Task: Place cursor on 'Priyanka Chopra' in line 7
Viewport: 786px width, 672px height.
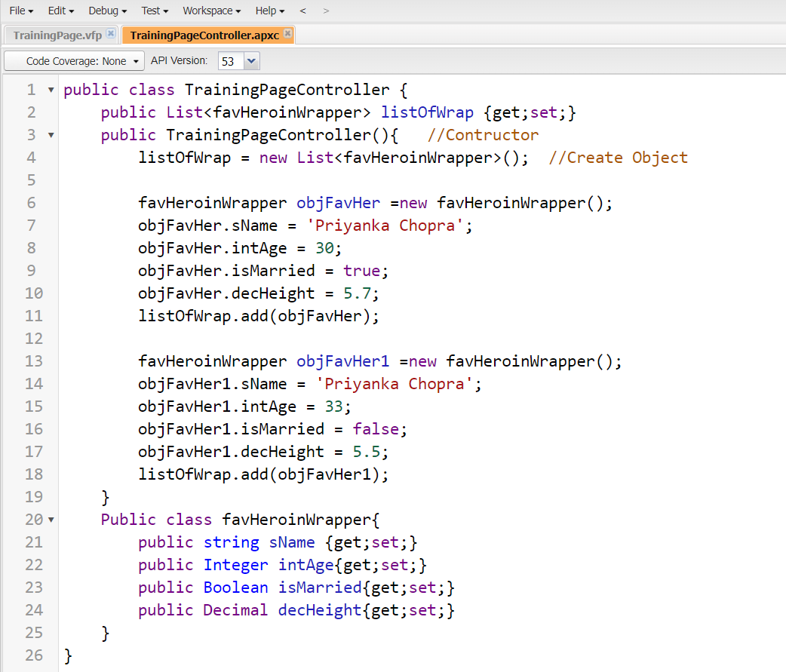Action: point(398,226)
